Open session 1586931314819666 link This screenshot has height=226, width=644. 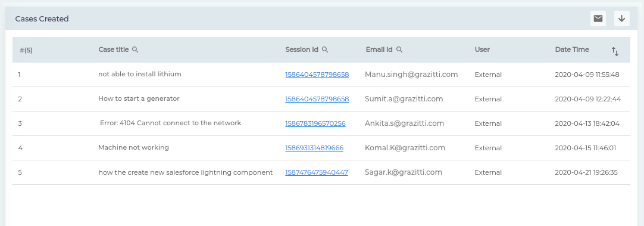[x=314, y=148]
